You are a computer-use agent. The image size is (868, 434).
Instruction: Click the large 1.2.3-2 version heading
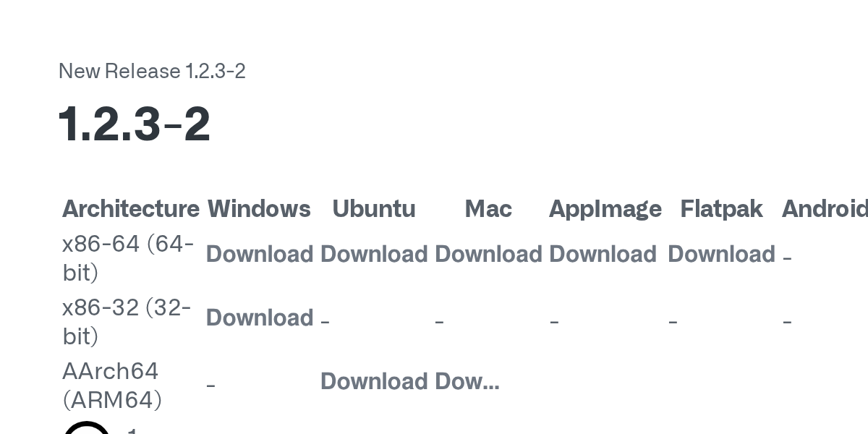135,124
